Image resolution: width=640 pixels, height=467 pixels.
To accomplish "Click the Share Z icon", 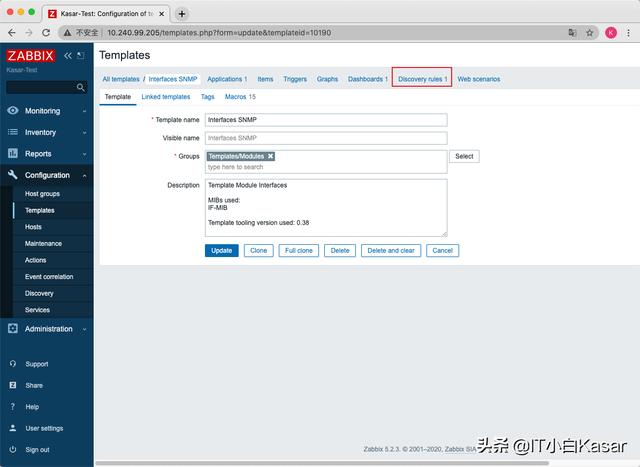I will (x=13, y=385).
